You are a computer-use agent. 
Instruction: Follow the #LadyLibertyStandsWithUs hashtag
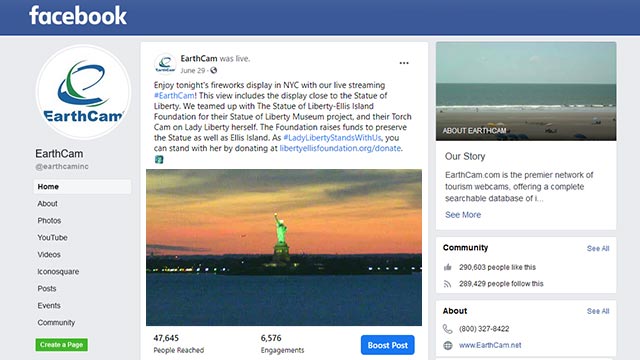click(332, 138)
